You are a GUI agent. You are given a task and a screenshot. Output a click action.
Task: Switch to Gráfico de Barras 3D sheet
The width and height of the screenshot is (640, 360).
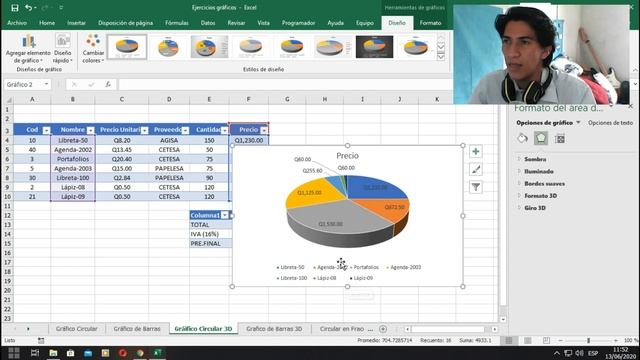point(274,329)
